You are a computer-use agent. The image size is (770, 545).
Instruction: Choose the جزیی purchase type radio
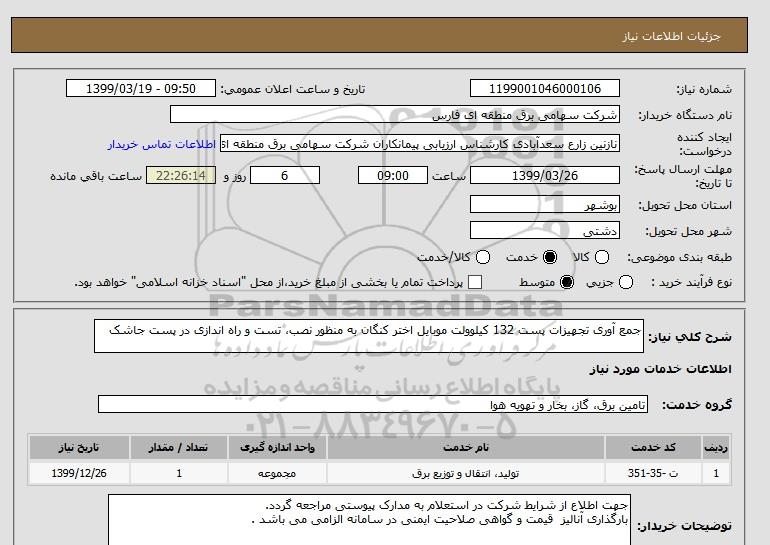(x=626, y=282)
